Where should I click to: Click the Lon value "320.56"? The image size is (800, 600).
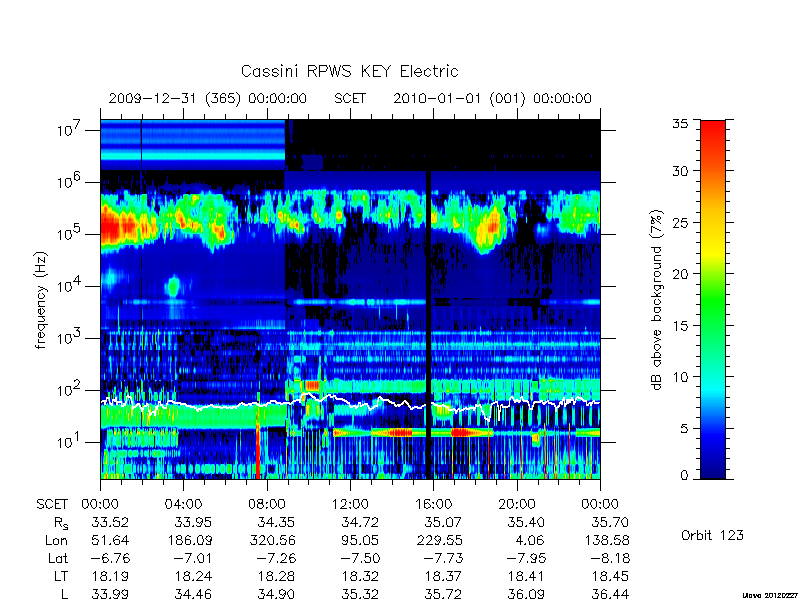(x=271, y=540)
